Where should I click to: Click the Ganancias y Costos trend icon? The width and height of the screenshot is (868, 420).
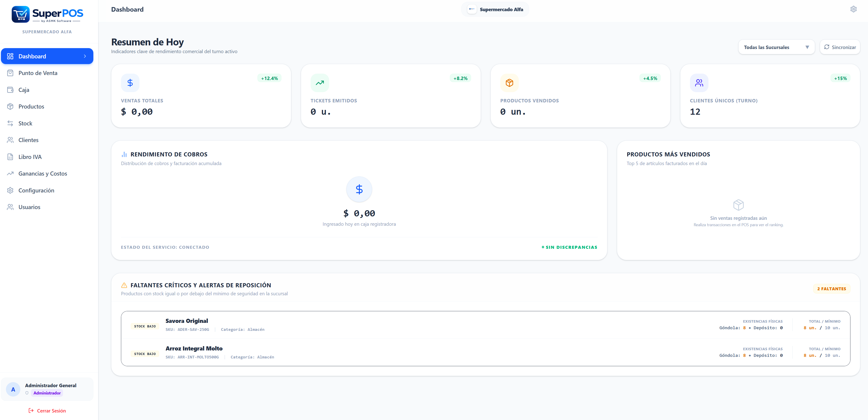(10, 174)
